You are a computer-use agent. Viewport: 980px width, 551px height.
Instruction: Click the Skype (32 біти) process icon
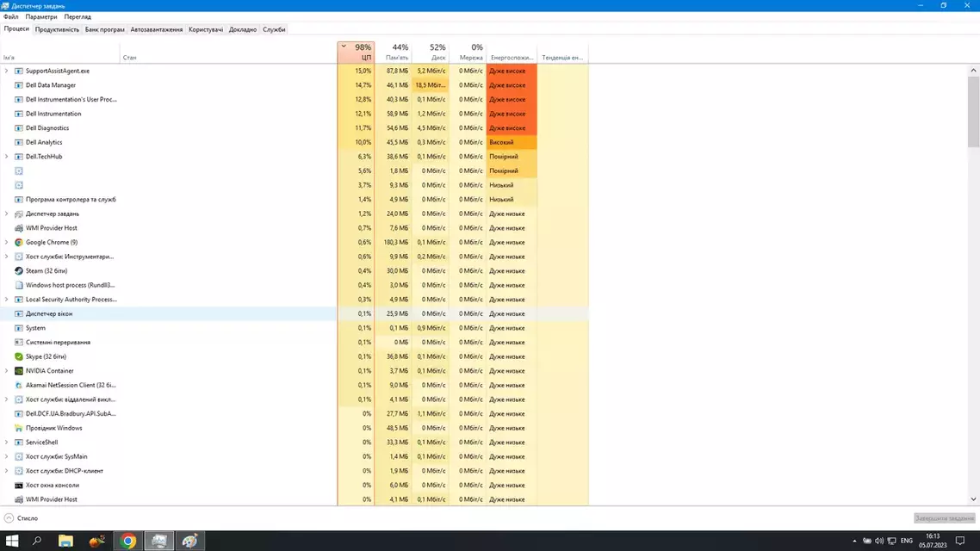[19, 356]
